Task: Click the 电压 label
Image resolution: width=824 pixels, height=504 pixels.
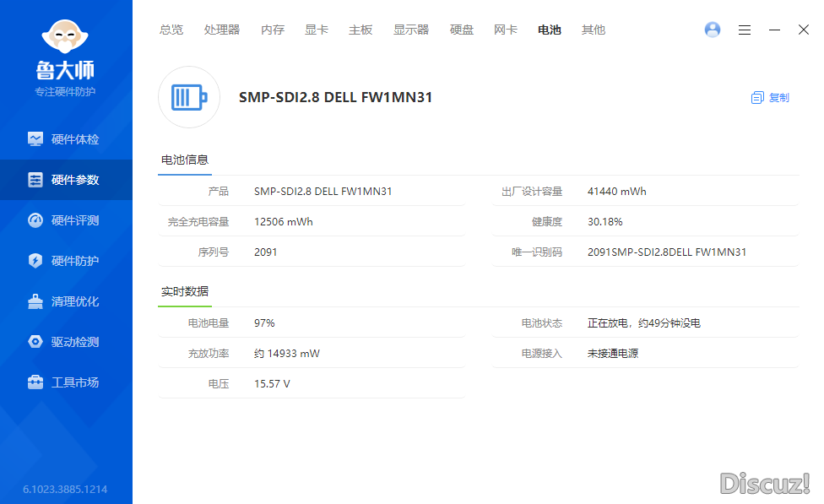Action: [x=219, y=384]
